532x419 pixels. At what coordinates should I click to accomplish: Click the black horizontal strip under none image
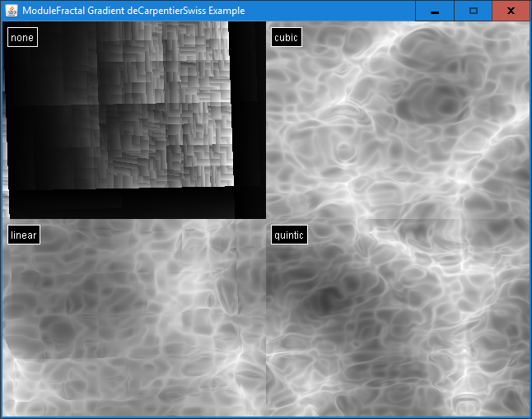click(x=124, y=203)
